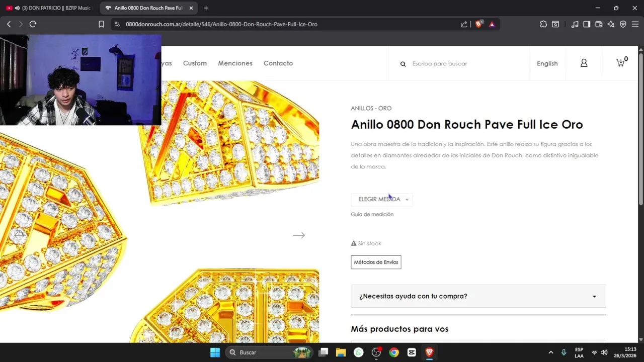Open the top right ring image
This screenshot has width=644, height=362.
point(229,143)
